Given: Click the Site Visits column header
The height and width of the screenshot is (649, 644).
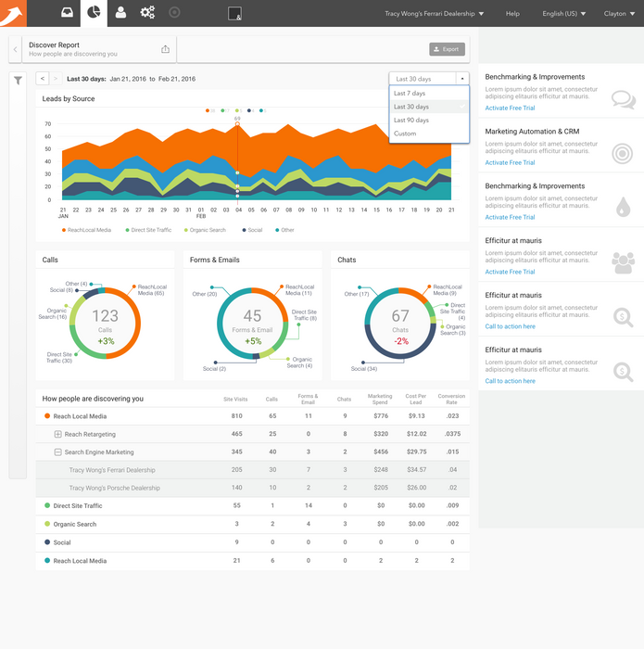Looking at the screenshot, I should pyautogui.click(x=235, y=400).
